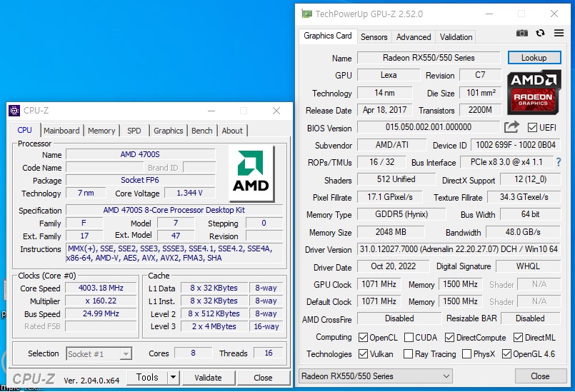
Task: Toggle the UEFI checkbox
Action: (x=532, y=127)
